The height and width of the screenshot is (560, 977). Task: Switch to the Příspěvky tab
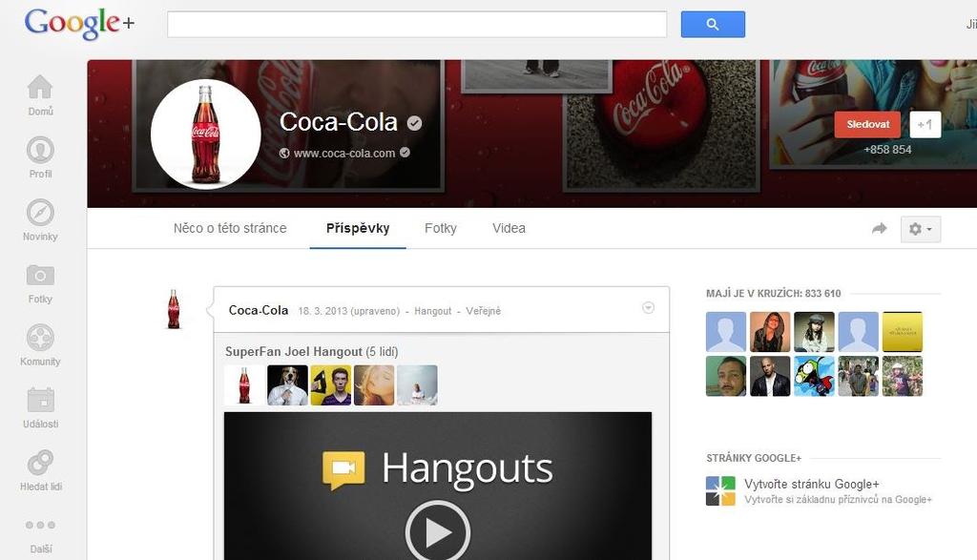(358, 228)
